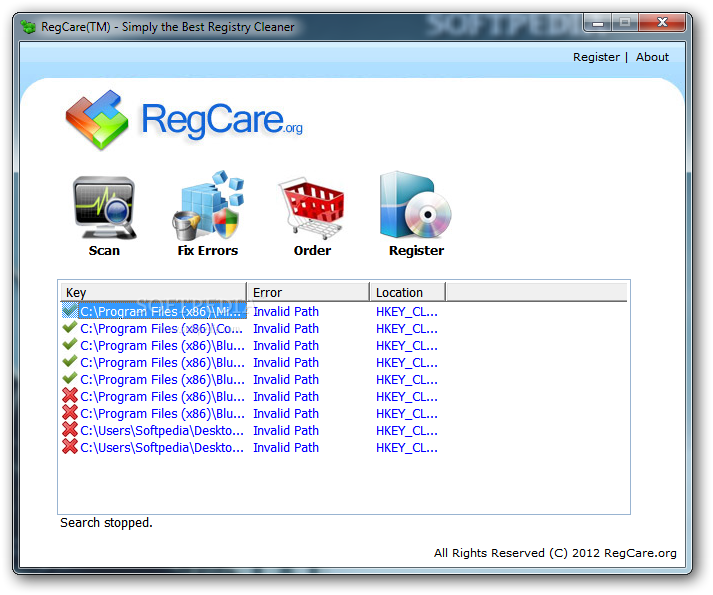Click the Register software box and disc icon

[415, 205]
